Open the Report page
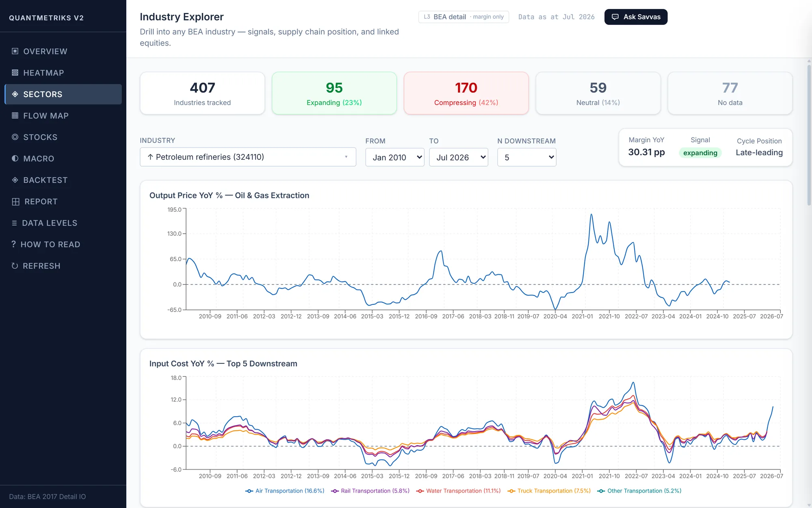Screen dimensions: 812x508 63,202
